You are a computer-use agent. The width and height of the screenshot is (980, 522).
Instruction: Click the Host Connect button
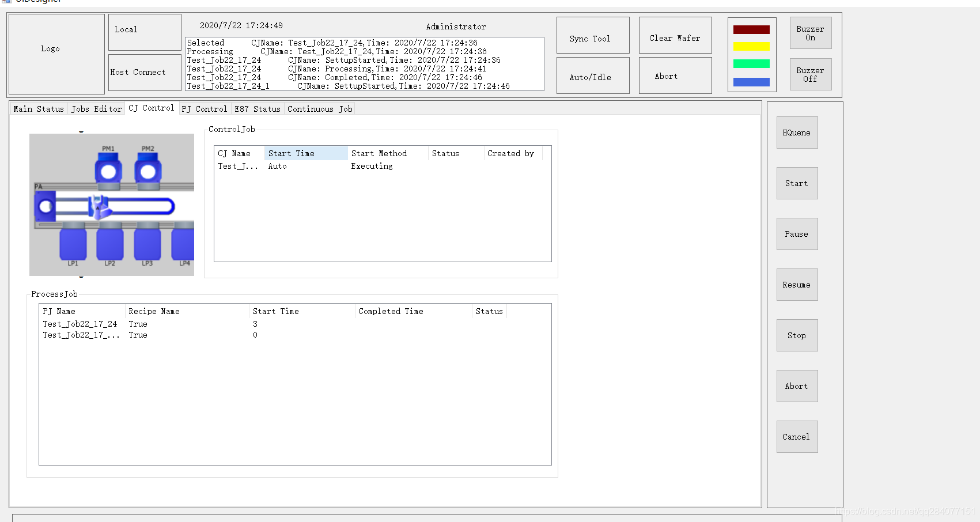pyautogui.click(x=145, y=72)
